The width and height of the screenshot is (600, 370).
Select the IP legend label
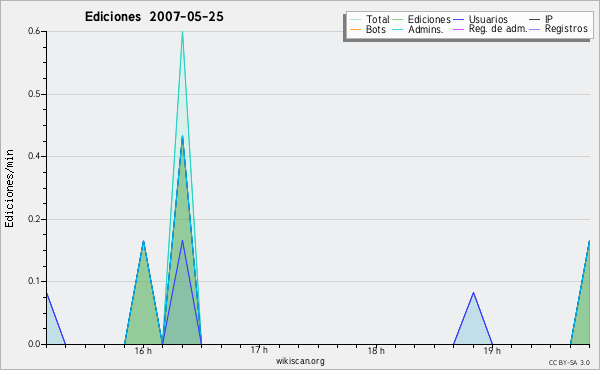[549, 19]
